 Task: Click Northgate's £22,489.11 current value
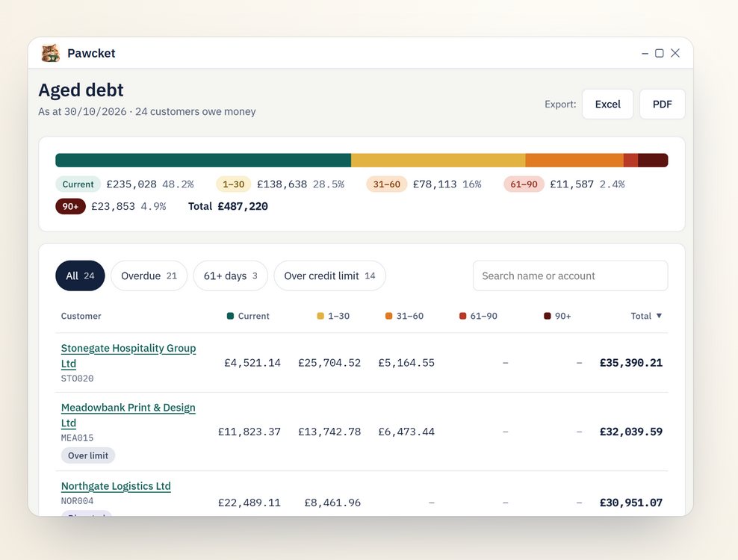point(249,503)
